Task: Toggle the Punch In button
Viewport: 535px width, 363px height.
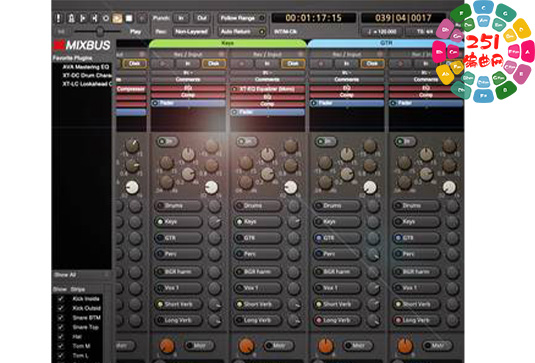Action: point(181,18)
